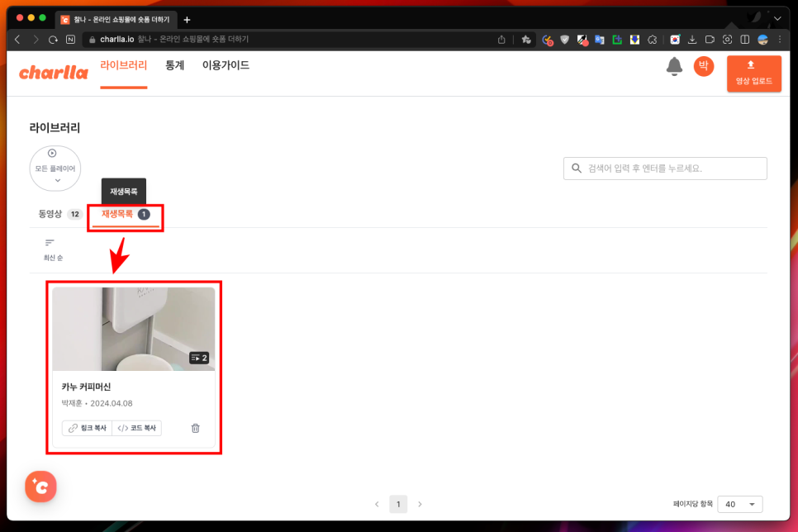Open the 통계 nav tab
Screen dimensions: 798x532
pos(174,65)
